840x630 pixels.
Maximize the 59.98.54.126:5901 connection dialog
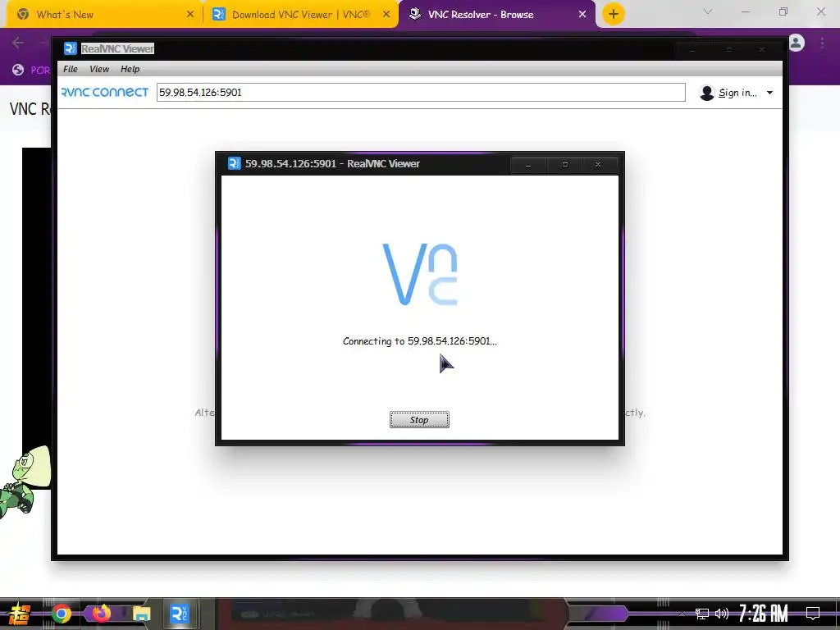[x=564, y=164]
